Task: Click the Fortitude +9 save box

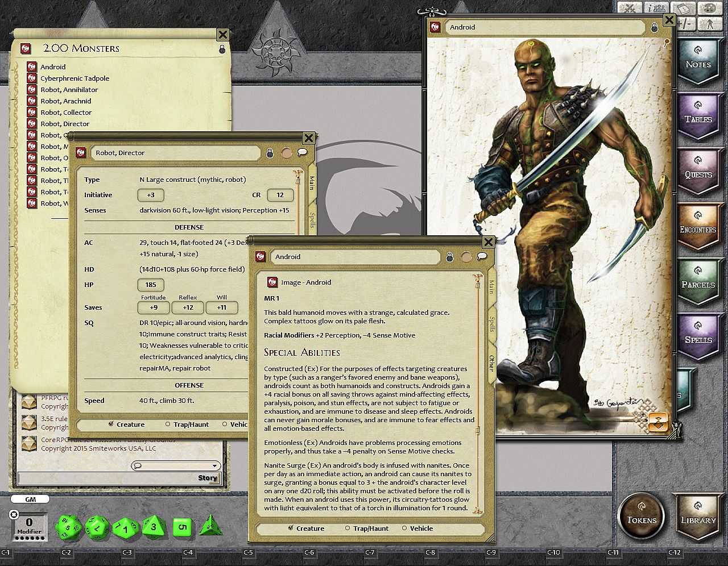Action: click(154, 307)
